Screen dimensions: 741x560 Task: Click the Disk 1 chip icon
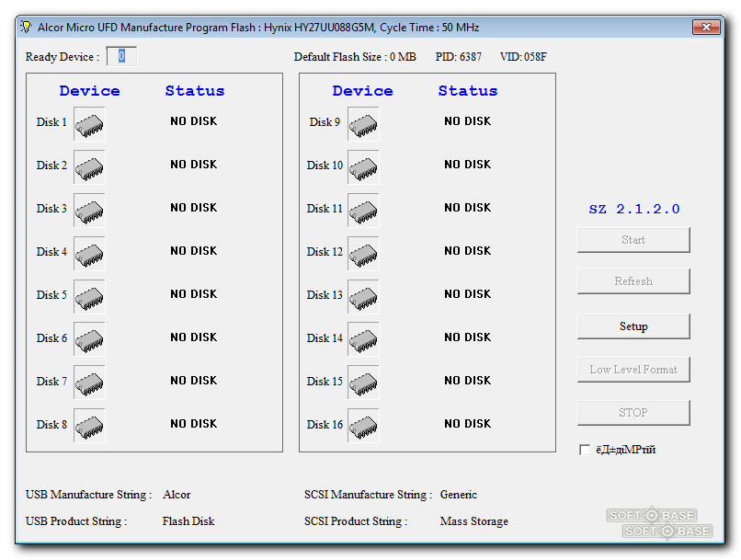89,124
